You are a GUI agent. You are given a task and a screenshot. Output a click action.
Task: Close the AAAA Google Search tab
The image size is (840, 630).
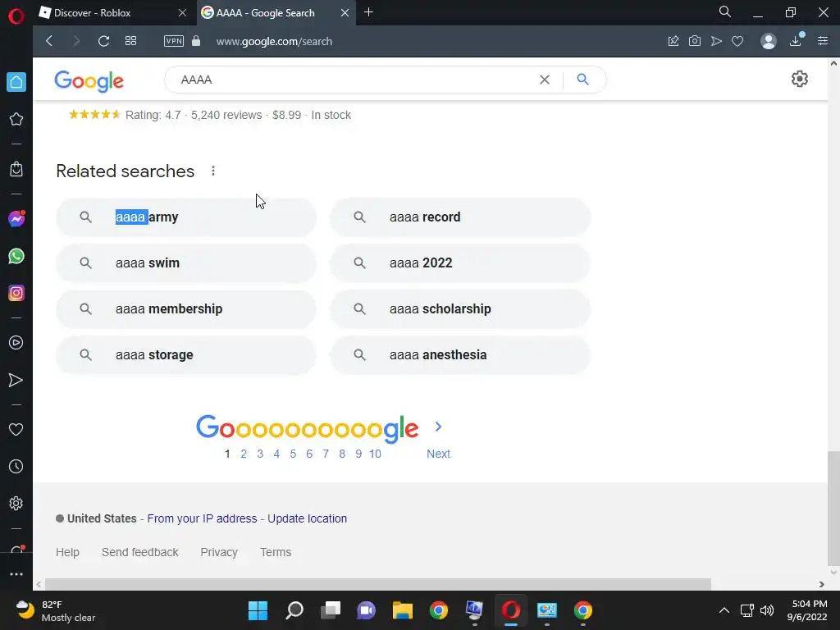pos(345,13)
